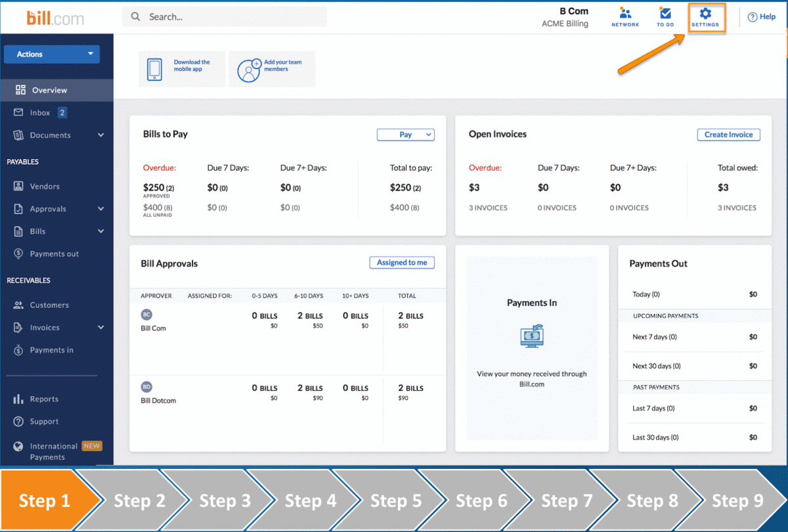Click Next 30 days (0) row

(695, 366)
